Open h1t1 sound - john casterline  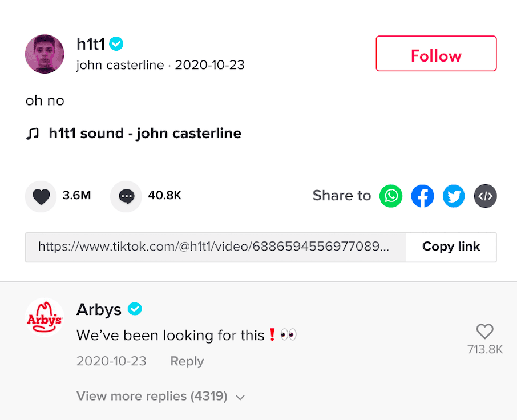145,134
